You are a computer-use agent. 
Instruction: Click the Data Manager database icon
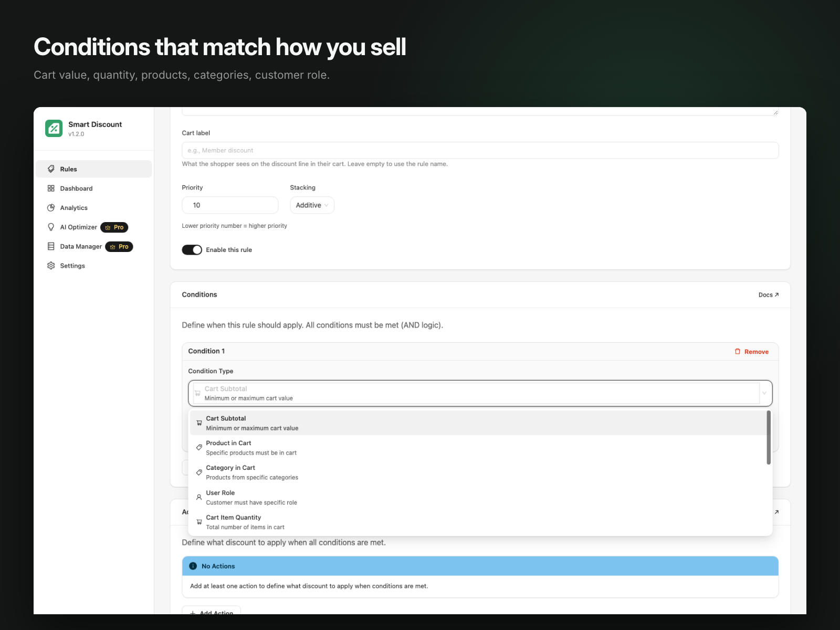click(51, 246)
